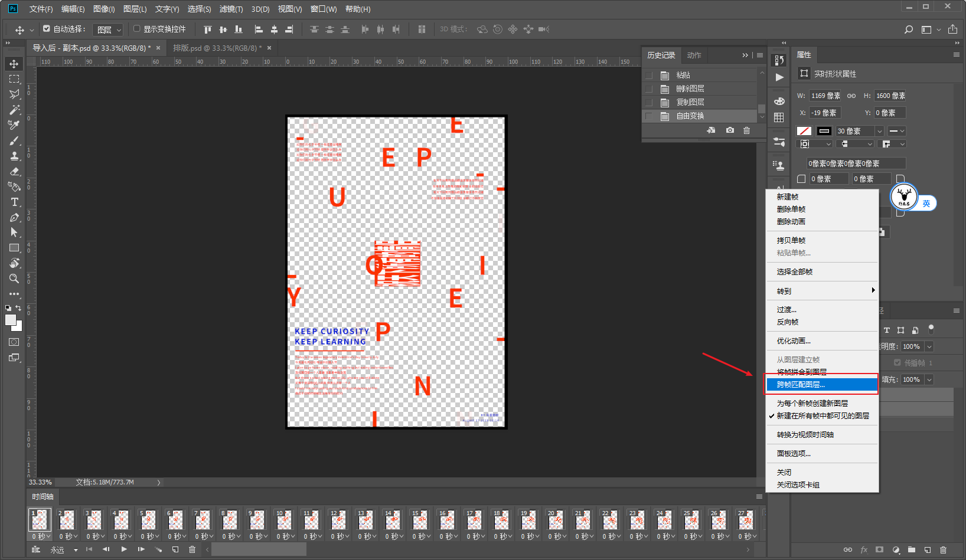The height and width of the screenshot is (560, 966).
Task: Open the Color palette panel icon
Action: tap(779, 101)
